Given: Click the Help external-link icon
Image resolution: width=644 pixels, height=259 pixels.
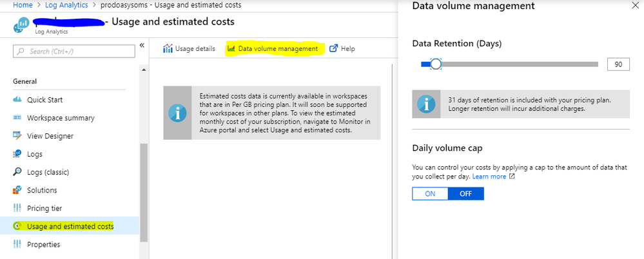Looking at the screenshot, I should (x=333, y=48).
